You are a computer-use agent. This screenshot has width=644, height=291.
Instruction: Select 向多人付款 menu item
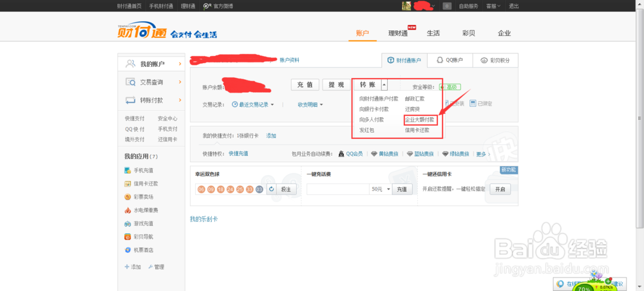point(372,120)
